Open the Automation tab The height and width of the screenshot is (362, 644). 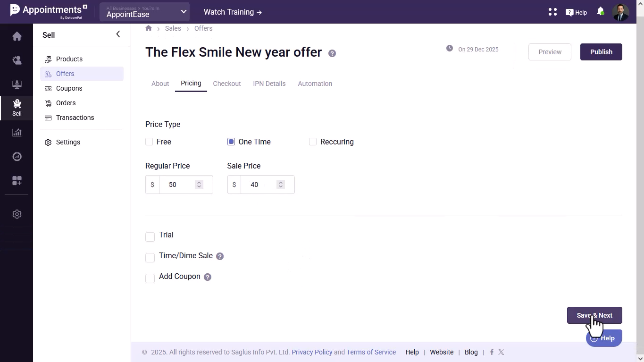(315, 84)
